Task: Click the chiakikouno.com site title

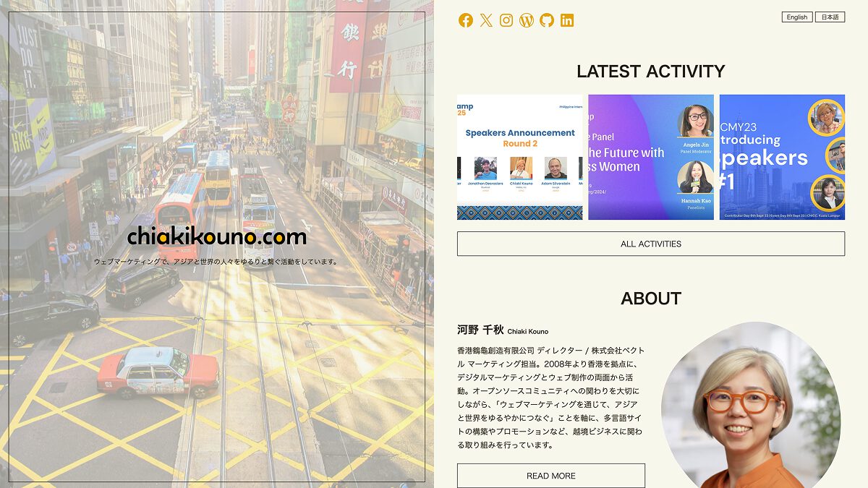Action: point(216,236)
